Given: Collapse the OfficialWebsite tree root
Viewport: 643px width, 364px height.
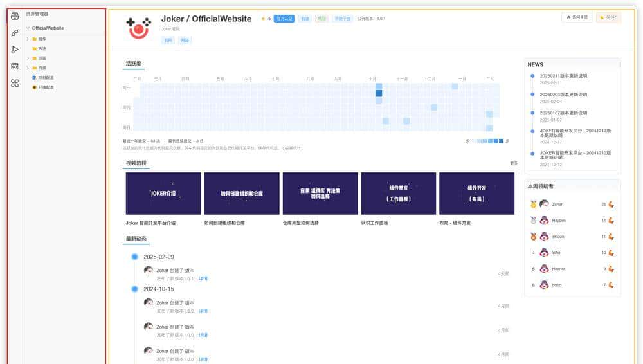Looking at the screenshot, I should point(28,28).
